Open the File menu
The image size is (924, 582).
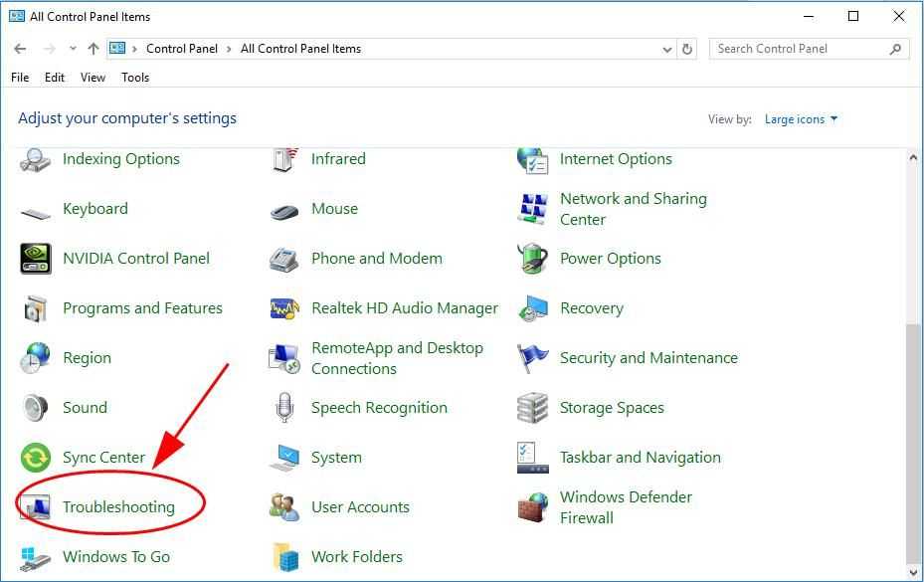tap(20, 78)
